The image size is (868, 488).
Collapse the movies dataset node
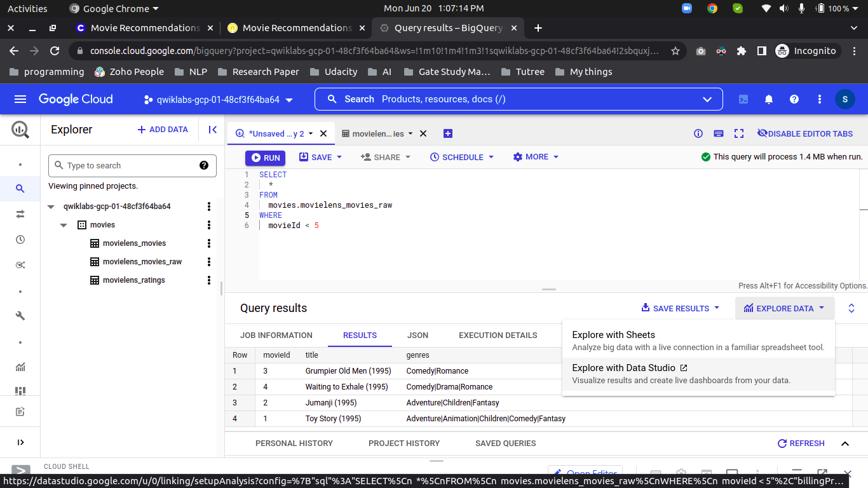click(x=64, y=225)
